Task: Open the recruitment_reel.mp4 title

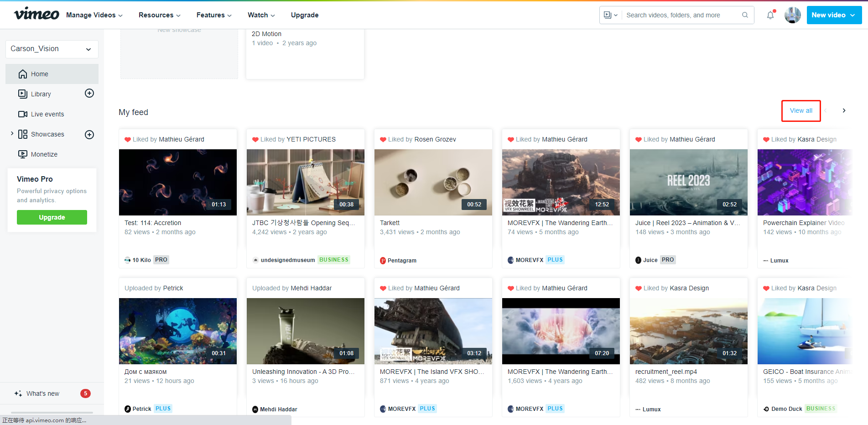Action: tap(666, 372)
